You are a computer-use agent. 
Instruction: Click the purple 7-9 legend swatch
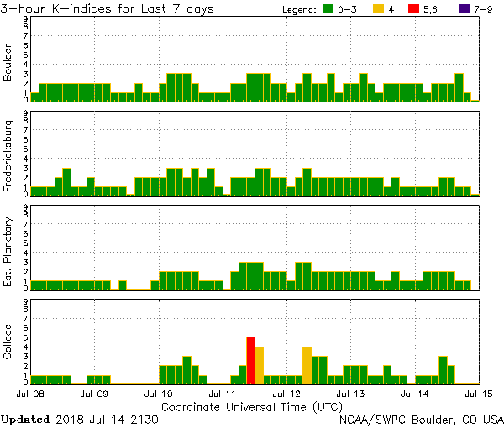click(x=465, y=8)
